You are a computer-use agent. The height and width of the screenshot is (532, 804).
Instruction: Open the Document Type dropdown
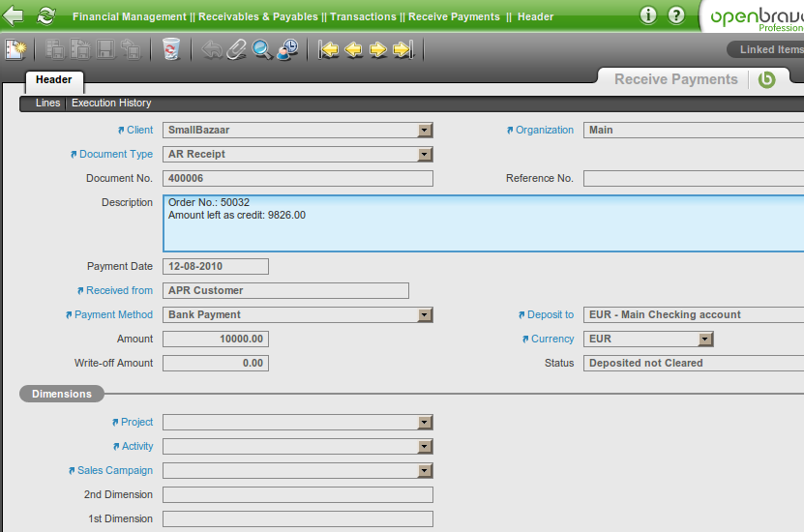coord(425,155)
